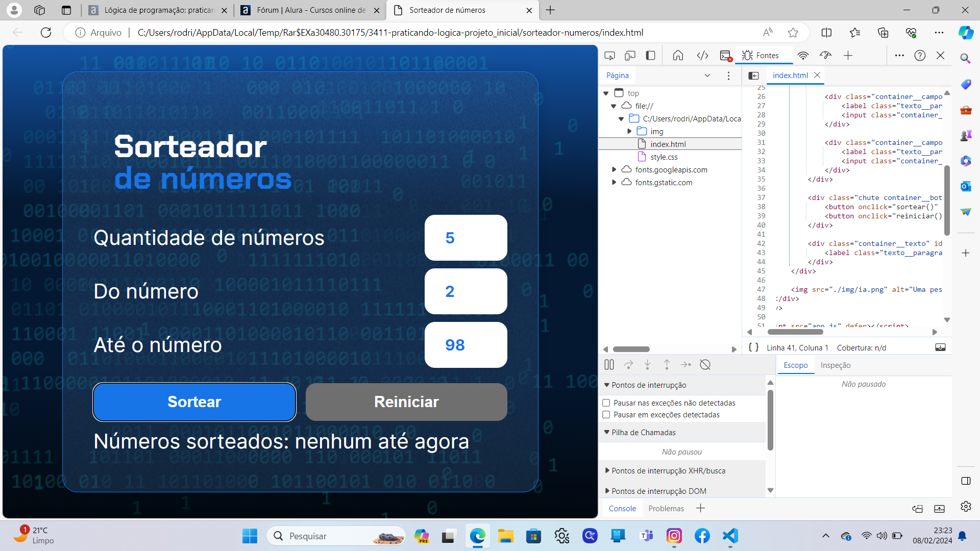
Task: Open Copilot icon in Edge sidebar
Action: click(966, 33)
